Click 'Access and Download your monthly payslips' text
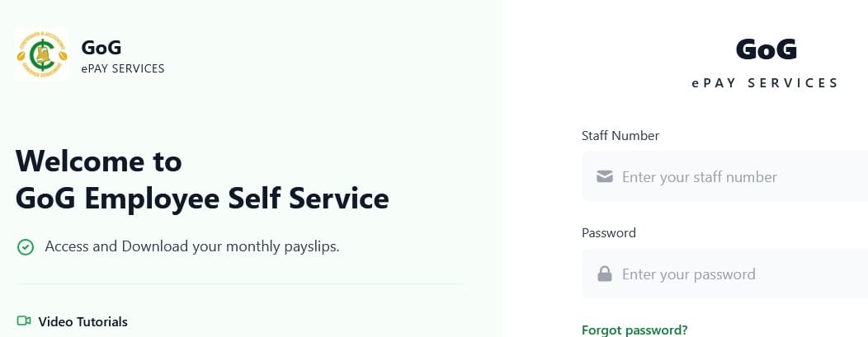Viewport: 868px width, 337px height. (x=192, y=246)
